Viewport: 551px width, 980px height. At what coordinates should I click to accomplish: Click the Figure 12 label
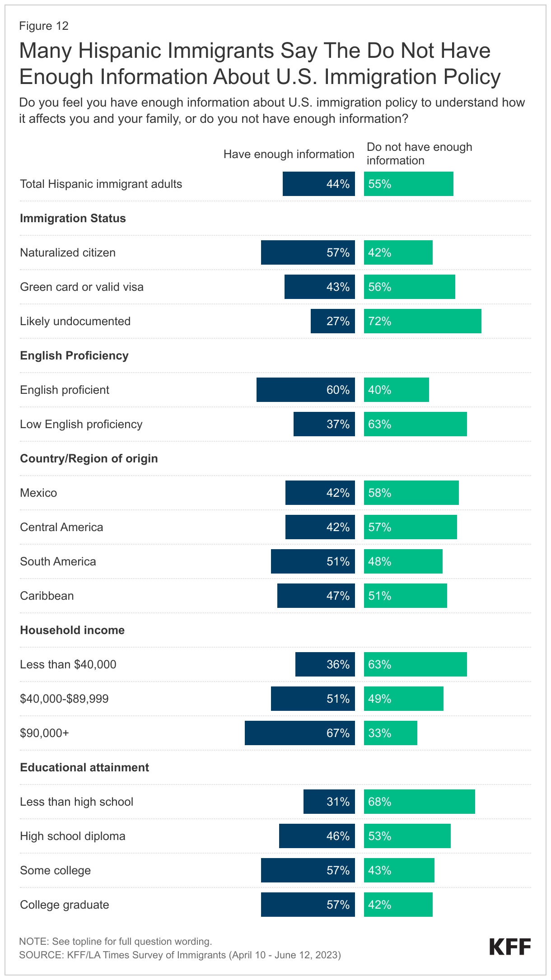click(x=44, y=26)
